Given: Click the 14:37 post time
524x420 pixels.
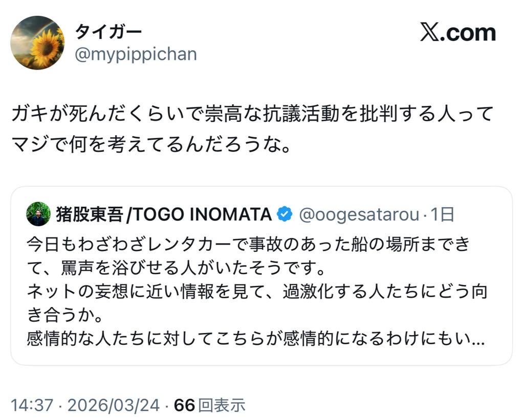Looking at the screenshot, I should tap(32, 406).
